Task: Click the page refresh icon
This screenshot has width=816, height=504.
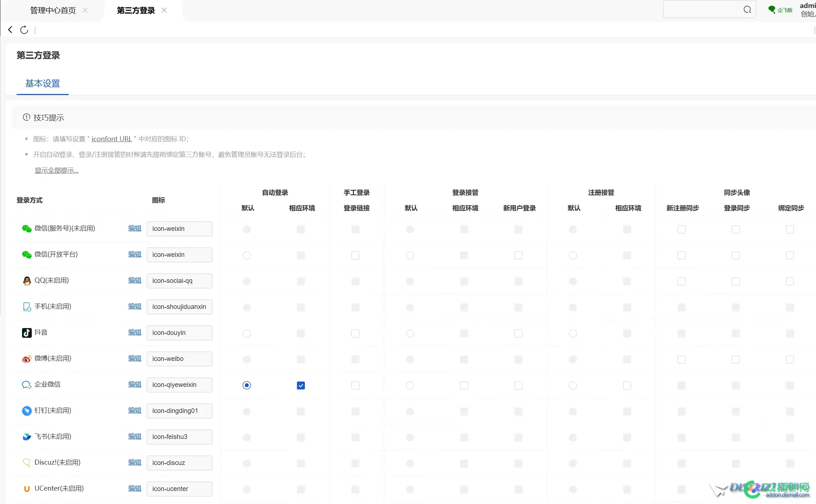Action: [24, 30]
